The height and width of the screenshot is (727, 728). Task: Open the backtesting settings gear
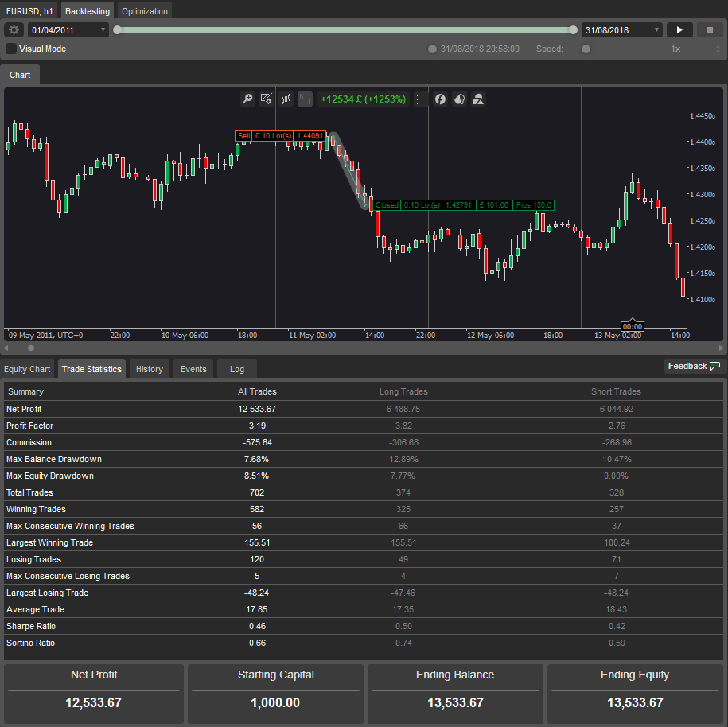click(14, 30)
